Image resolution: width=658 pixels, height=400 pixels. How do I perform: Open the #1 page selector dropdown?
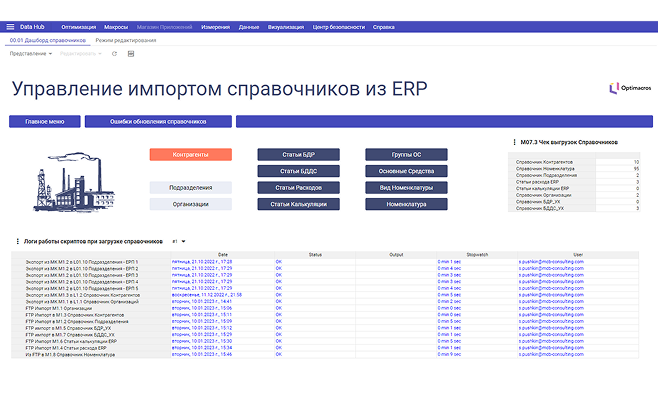pyautogui.click(x=179, y=241)
